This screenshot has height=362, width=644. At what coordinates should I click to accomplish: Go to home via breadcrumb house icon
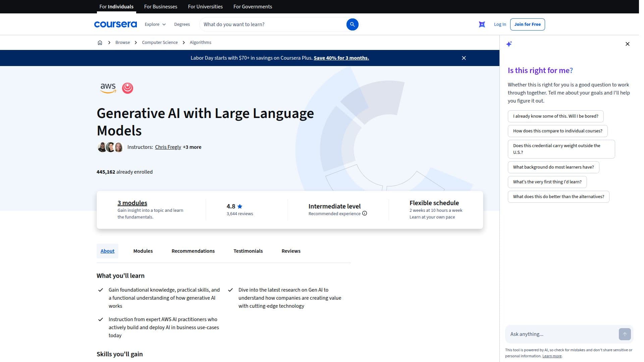101,43
